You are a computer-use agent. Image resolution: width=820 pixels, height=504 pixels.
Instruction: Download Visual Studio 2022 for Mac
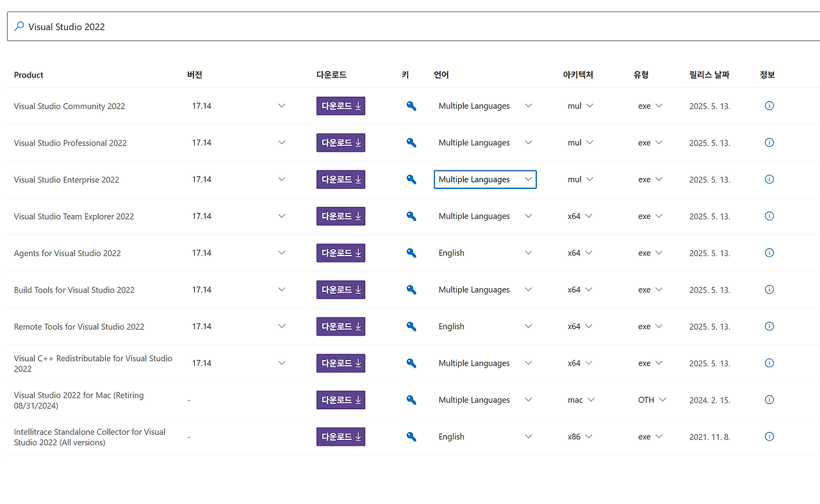[341, 400]
